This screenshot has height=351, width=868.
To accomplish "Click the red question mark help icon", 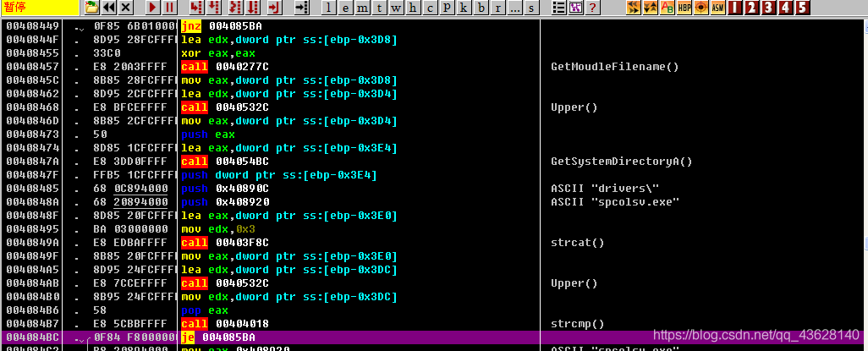I will (x=592, y=8).
